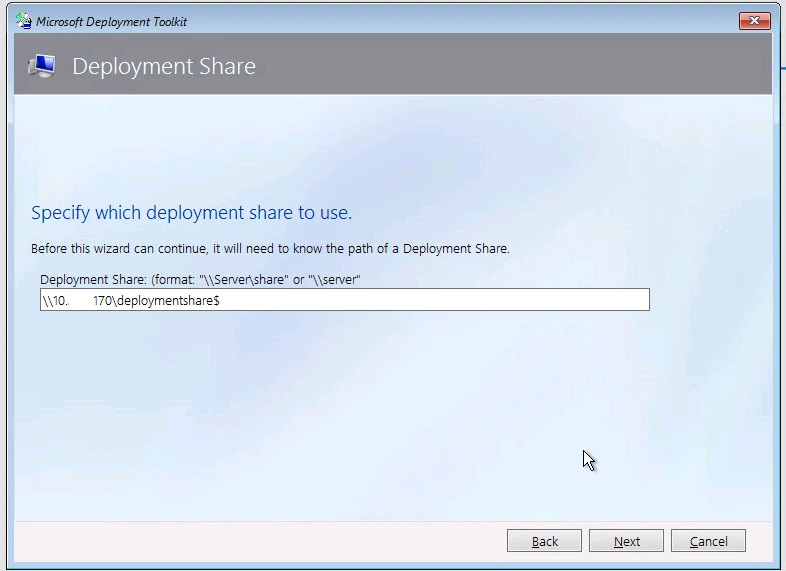
Task: Place cursor after "\\10." in the path field
Action: tap(69, 301)
